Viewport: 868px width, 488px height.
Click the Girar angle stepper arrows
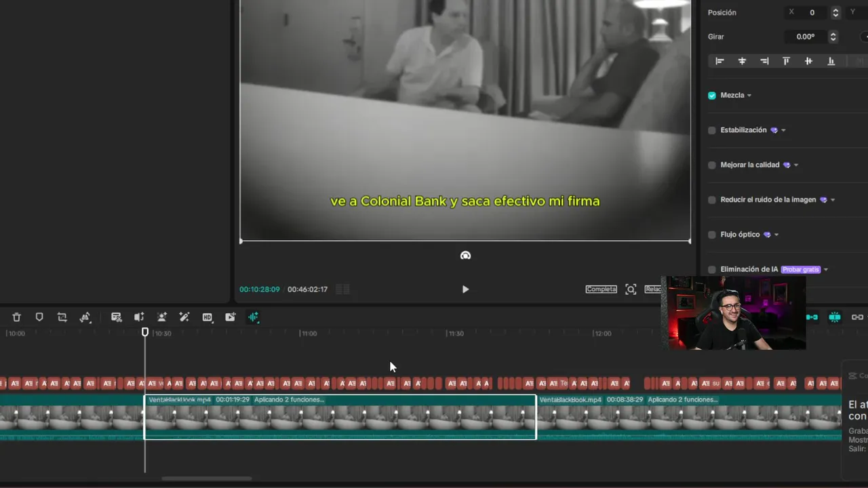pos(833,37)
